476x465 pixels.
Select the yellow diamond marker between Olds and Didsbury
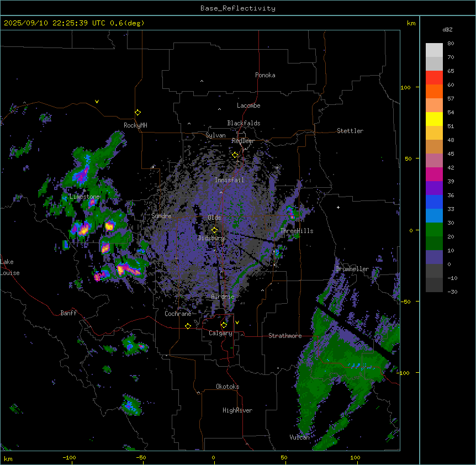[x=215, y=230]
